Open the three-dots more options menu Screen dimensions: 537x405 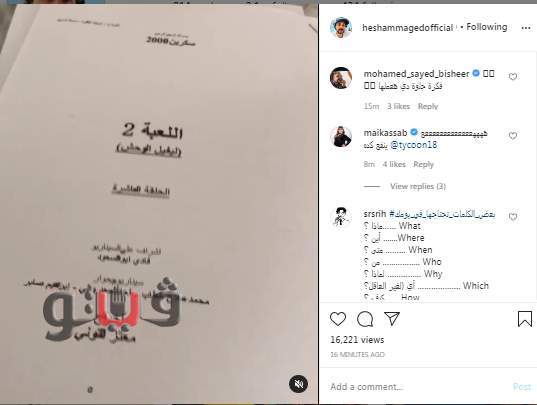tap(526, 28)
